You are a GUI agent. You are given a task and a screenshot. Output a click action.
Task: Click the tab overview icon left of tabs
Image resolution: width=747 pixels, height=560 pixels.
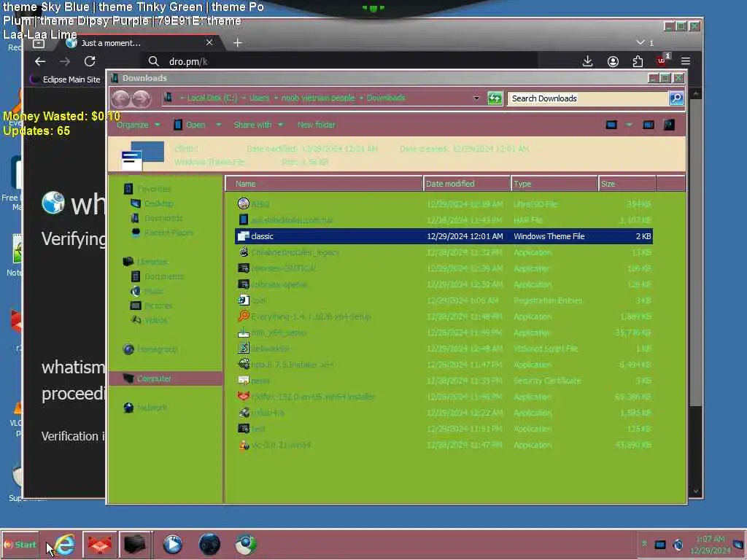pos(39,44)
